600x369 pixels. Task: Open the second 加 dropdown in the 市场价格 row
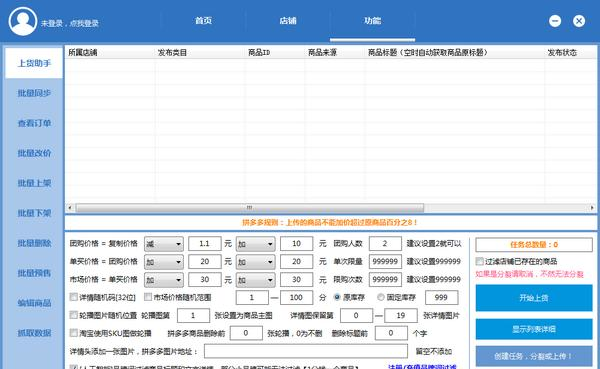(256, 280)
